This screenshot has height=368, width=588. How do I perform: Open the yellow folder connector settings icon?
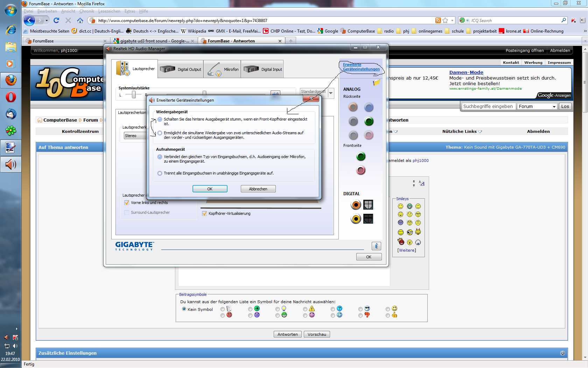coord(377,82)
